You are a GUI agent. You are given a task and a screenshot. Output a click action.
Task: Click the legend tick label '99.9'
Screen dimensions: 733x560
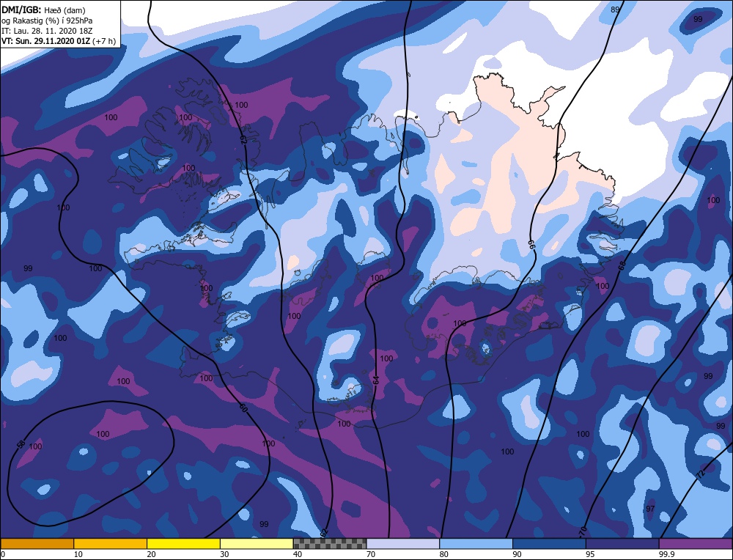666,554
